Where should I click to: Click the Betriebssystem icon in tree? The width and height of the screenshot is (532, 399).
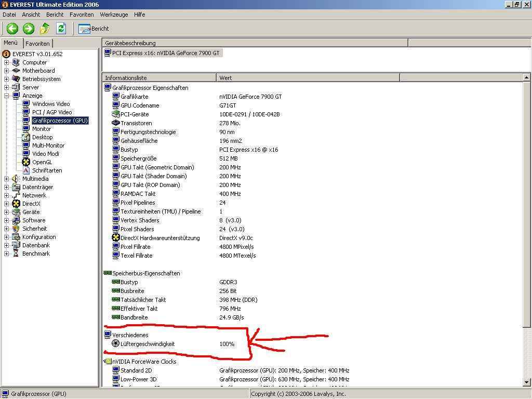(16, 79)
